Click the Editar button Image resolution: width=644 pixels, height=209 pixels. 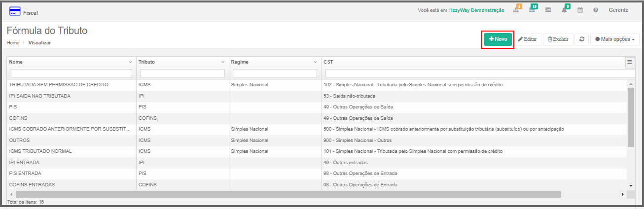527,39
